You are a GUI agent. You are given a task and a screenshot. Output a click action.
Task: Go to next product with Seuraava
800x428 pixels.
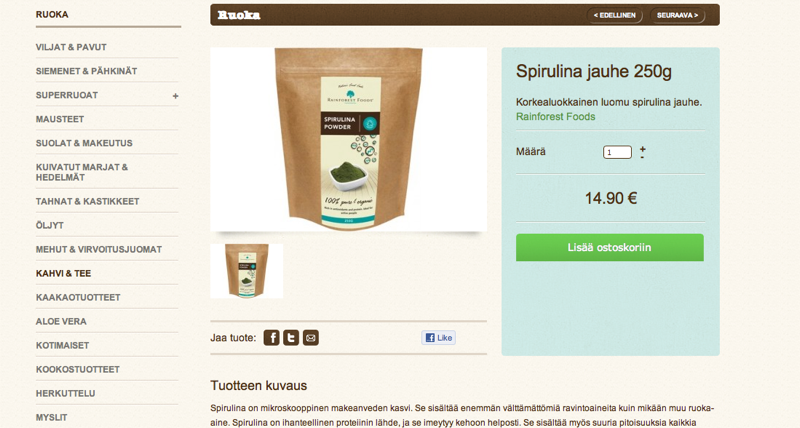[x=677, y=15]
